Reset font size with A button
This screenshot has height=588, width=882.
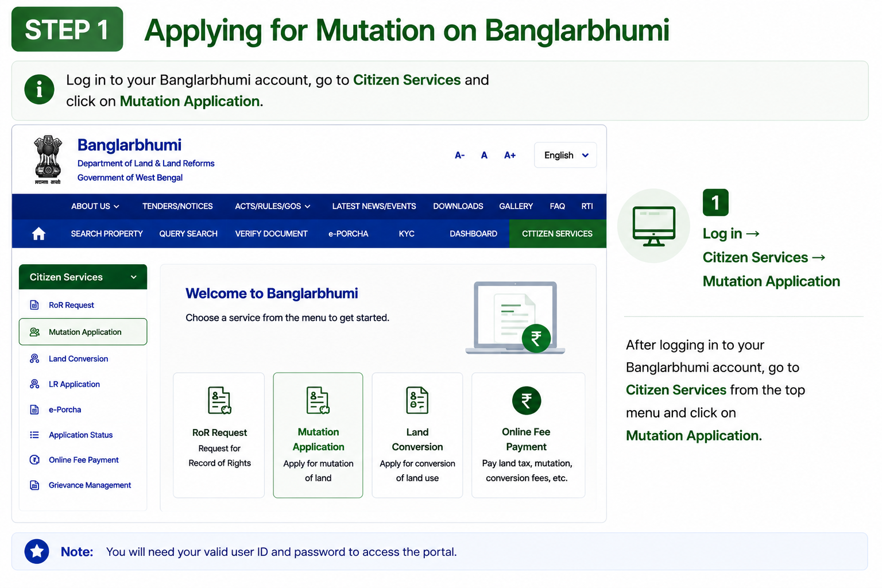[x=484, y=155]
